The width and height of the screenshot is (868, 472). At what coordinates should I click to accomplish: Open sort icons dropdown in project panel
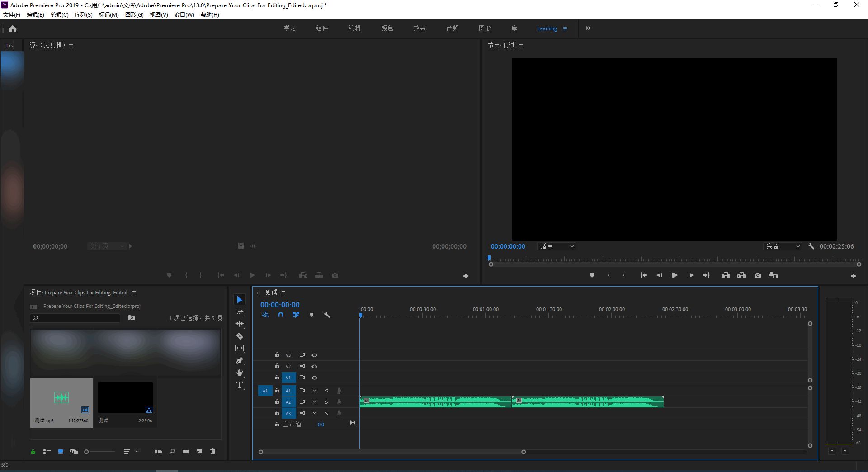(131, 452)
